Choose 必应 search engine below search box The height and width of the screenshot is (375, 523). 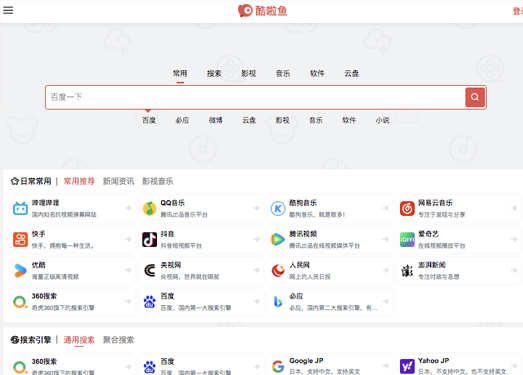coord(182,120)
